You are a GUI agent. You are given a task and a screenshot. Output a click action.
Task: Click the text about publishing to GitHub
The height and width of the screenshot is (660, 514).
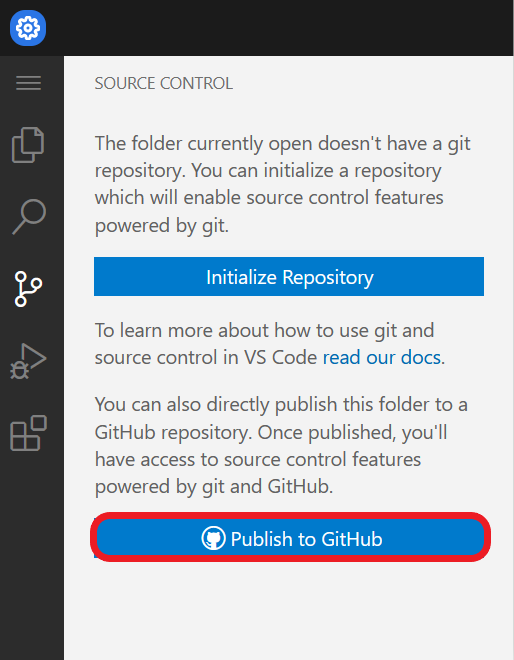(281, 445)
